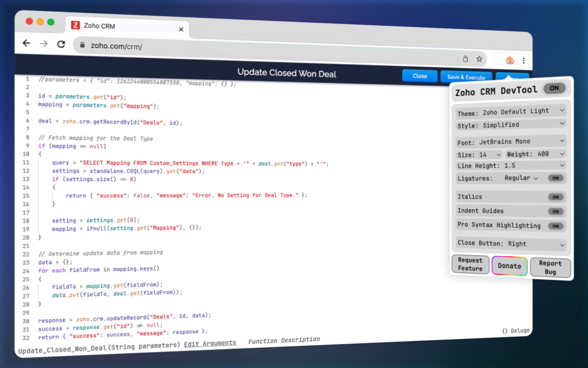Click the padlock site info icon
588x368 pixels.
83,45
